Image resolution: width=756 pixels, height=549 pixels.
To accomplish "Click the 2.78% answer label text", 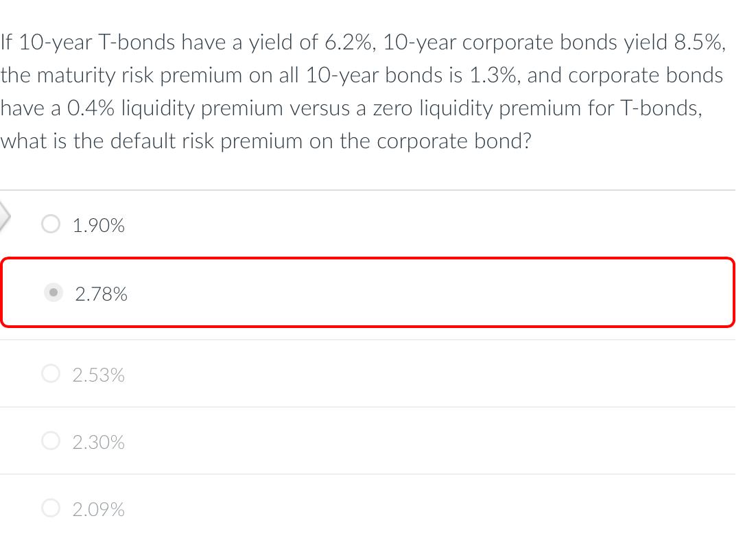I will tap(102, 294).
